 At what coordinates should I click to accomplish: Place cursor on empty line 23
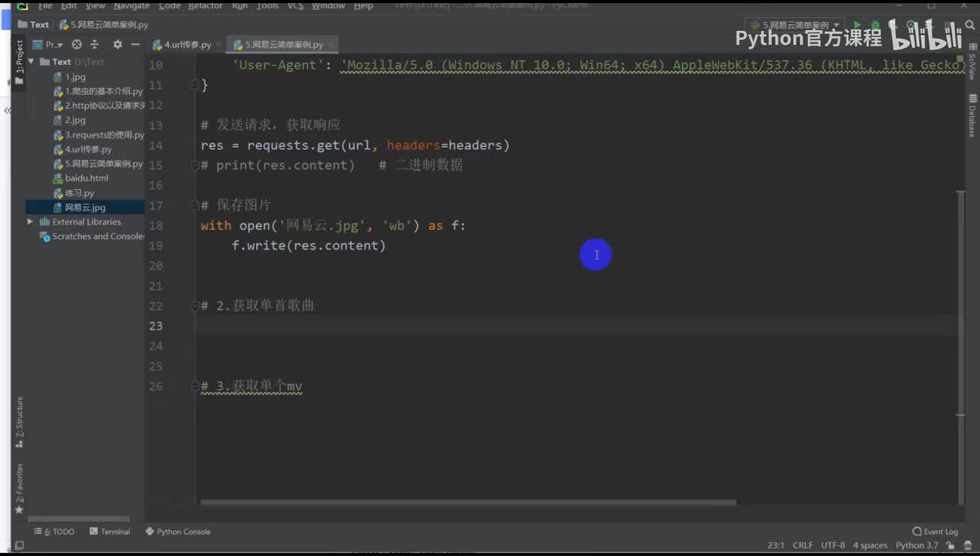pyautogui.click(x=577, y=326)
